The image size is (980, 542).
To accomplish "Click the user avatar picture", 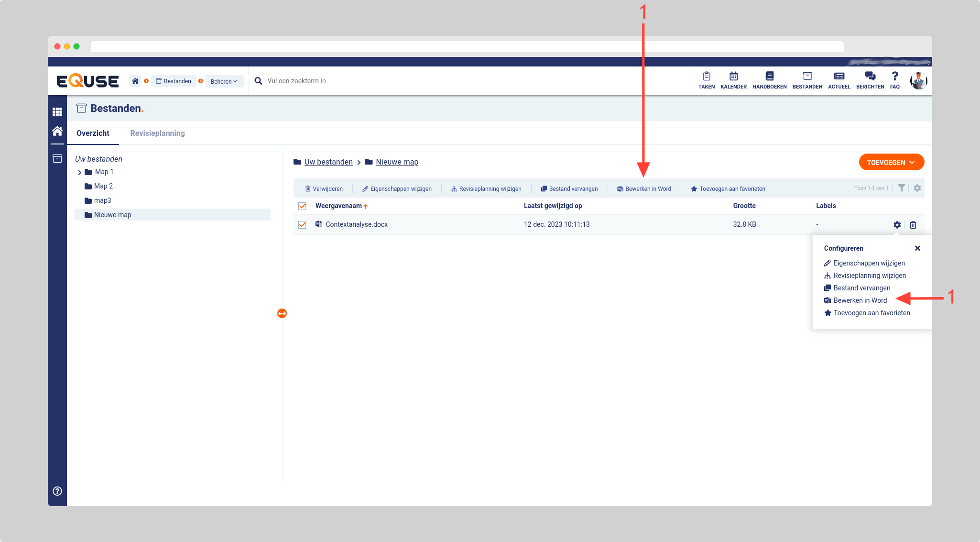I will (918, 81).
